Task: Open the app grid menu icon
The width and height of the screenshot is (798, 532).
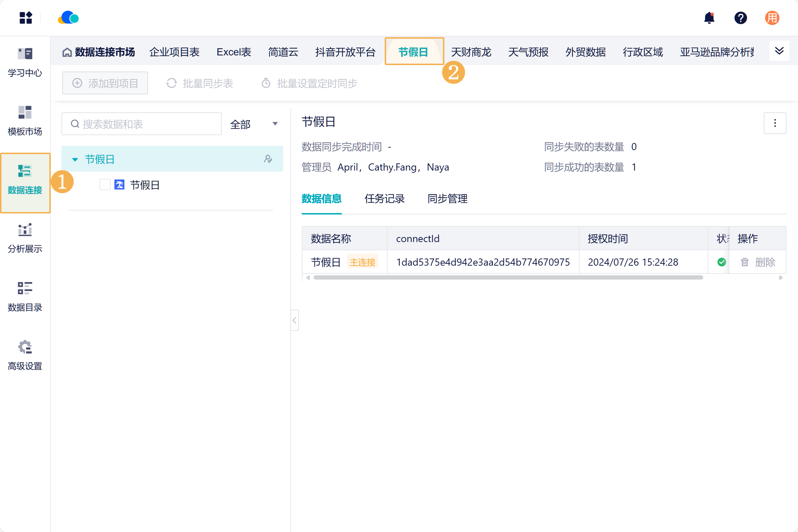Action: tap(26, 18)
